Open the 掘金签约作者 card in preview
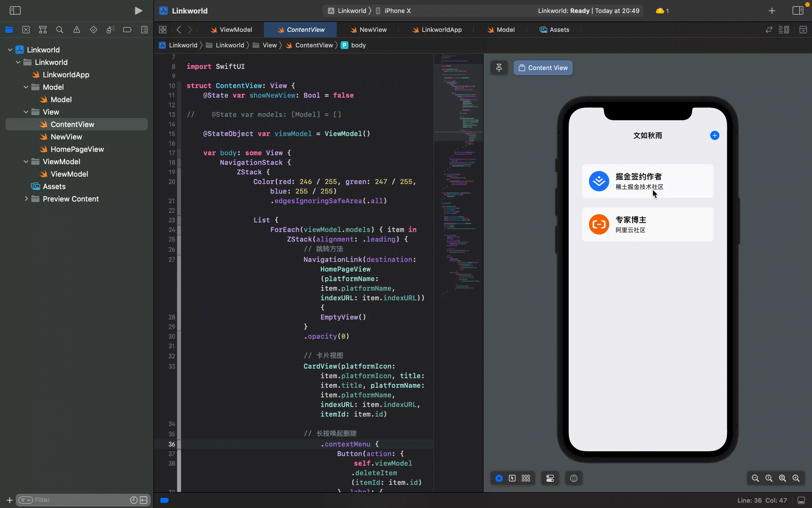 (x=648, y=181)
